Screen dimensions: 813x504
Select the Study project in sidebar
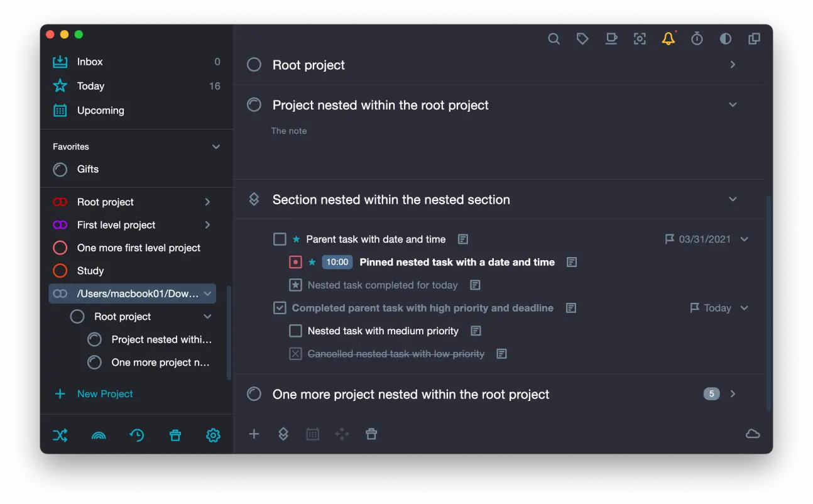[90, 271]
